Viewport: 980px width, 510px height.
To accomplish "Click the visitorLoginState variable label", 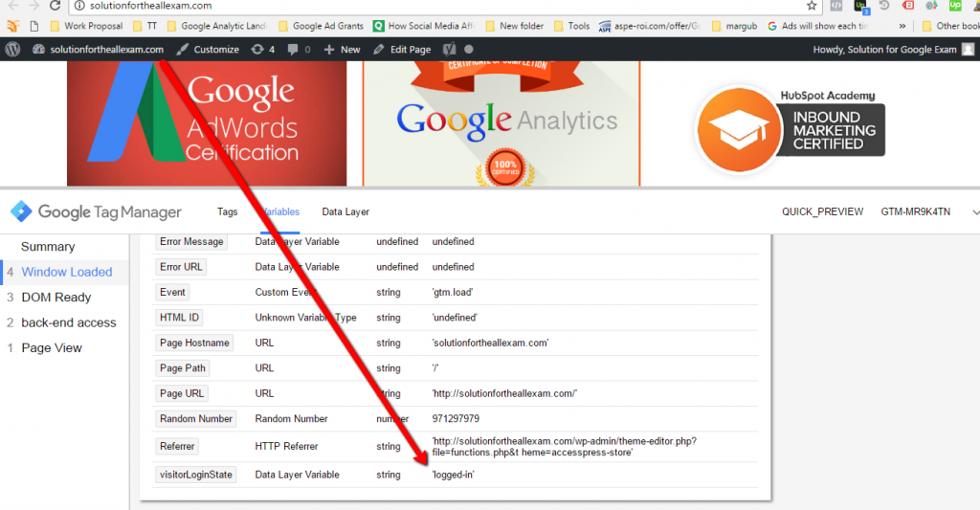I will [195, 475].
